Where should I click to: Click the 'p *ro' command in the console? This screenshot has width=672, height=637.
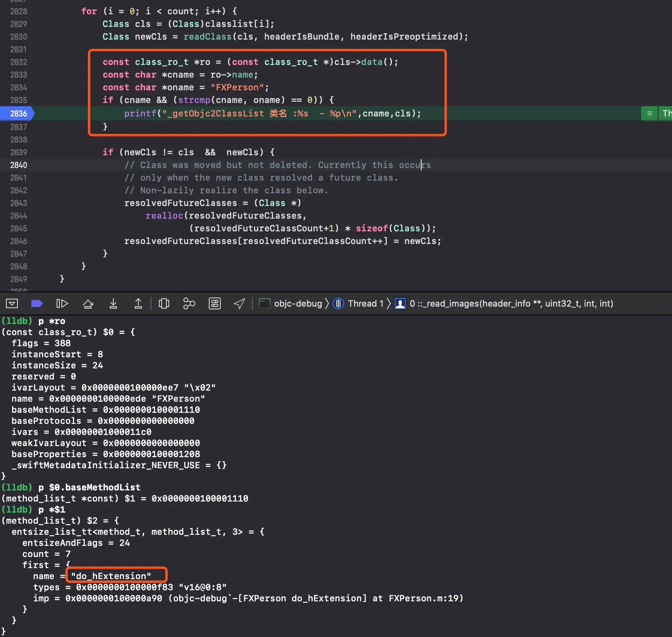tap(52, 321)
